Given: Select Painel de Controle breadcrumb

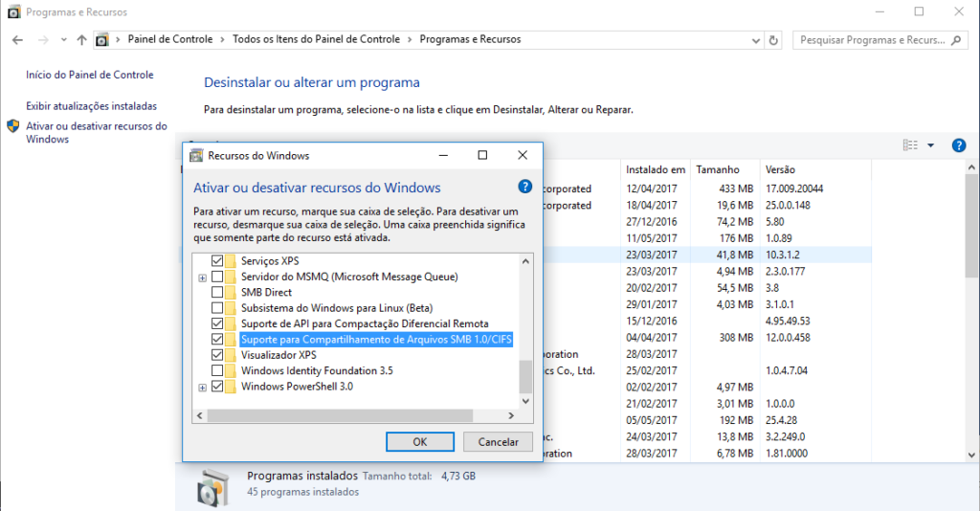Looking at the screenshot, I should [x=170, y=39].
